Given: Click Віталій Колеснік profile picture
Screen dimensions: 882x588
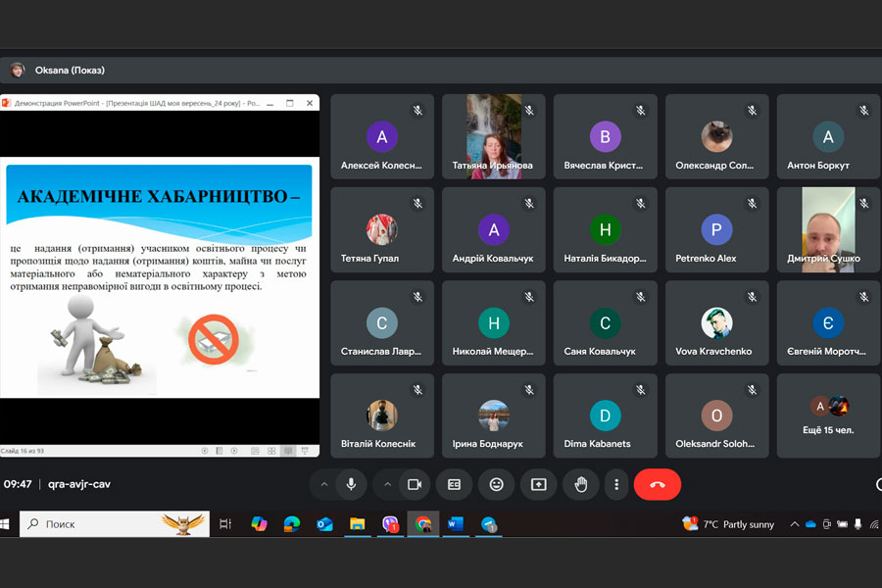Looking at the screenshot, I should click(382, 416).
